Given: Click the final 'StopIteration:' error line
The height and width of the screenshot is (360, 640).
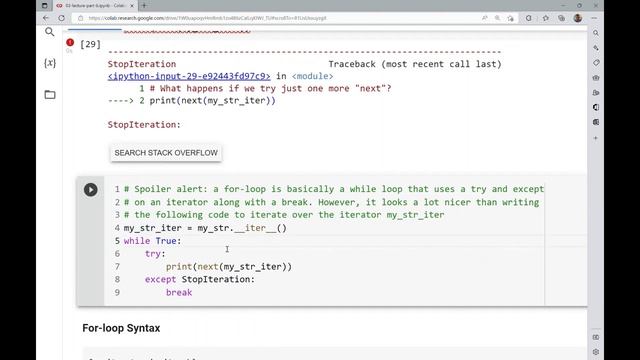Looking at the screenshot, I should pyautogui.click(x=144, y=124).
